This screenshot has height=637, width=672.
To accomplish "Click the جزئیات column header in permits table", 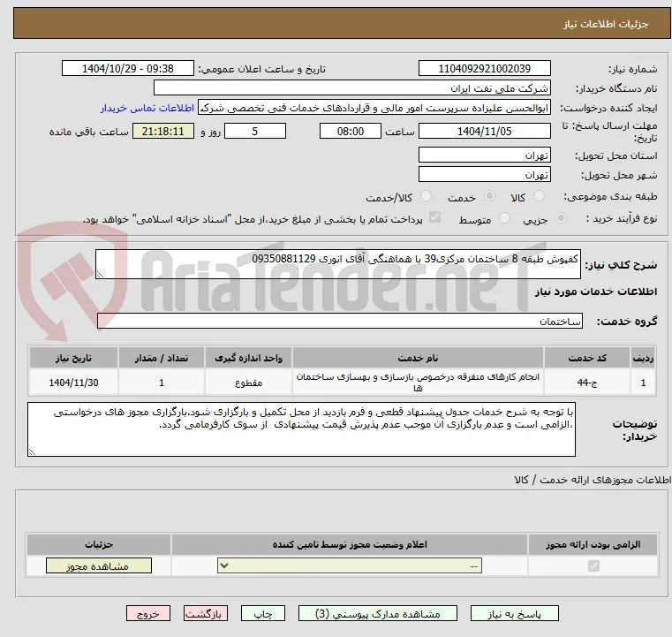I will click(99, 544).
